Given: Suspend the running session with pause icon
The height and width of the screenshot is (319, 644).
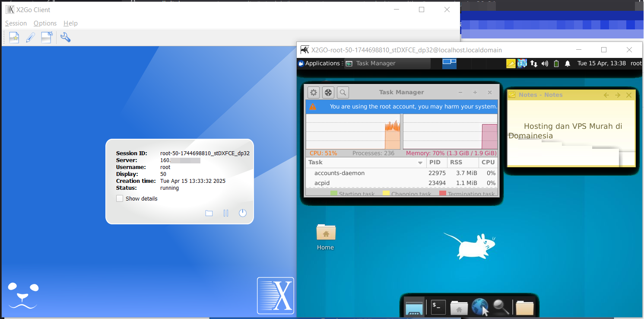Looking at the screenshot, I should pyautogui.click(x=226, y=213).
